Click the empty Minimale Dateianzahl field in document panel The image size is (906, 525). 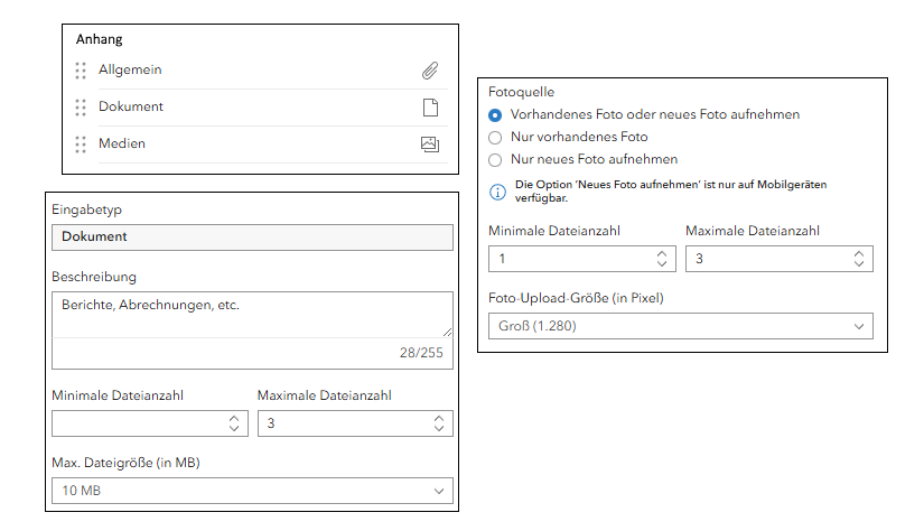[150, 423]
